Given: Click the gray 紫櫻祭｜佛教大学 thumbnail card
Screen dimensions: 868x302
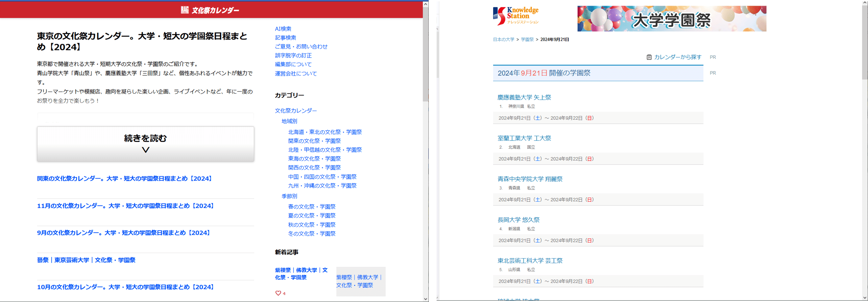Looking at the screenshot, I should click(361, 282).
